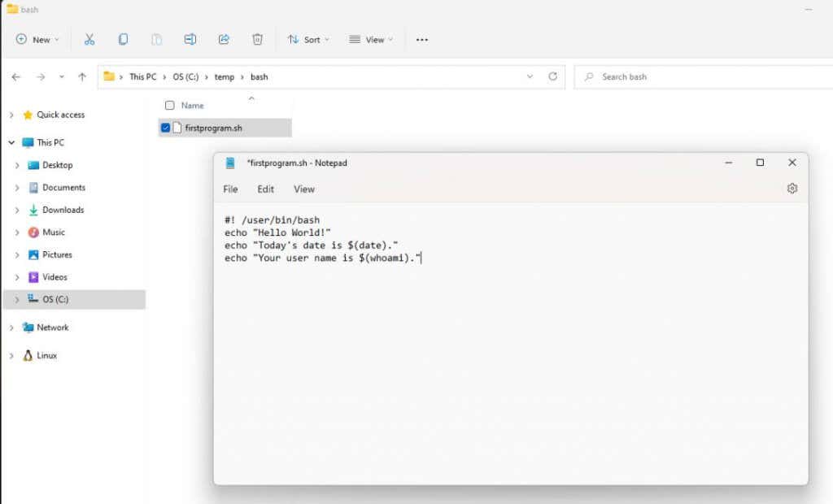Open the Sort dropdown menu
The image size is (833, 504).
click(308, 39)
